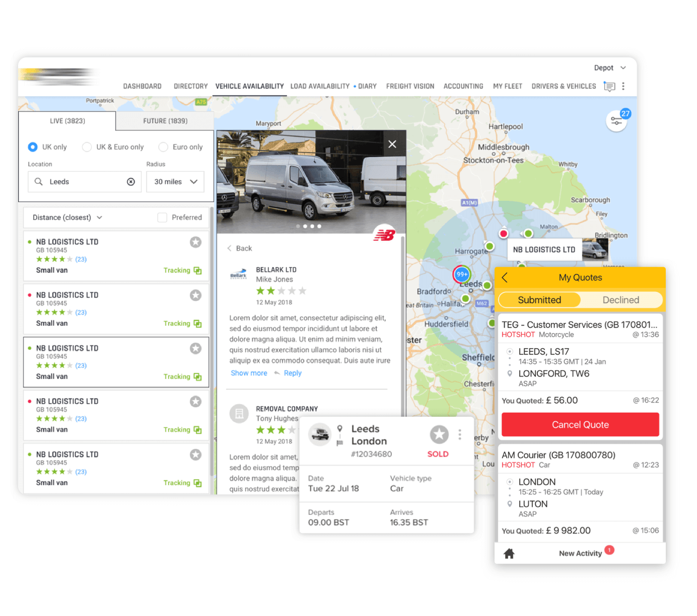
Task: Click the home icon in My Quotes
Action: click(x=509, y=554)
